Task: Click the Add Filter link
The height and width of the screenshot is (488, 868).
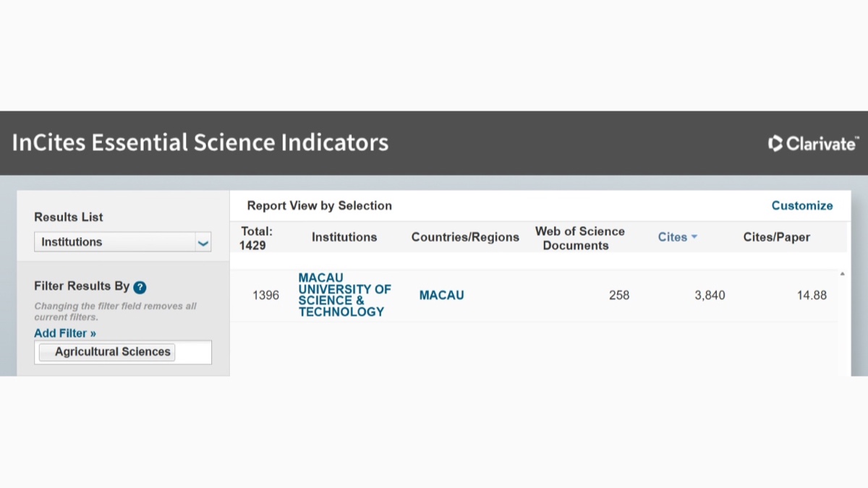Action: point(65,333)
